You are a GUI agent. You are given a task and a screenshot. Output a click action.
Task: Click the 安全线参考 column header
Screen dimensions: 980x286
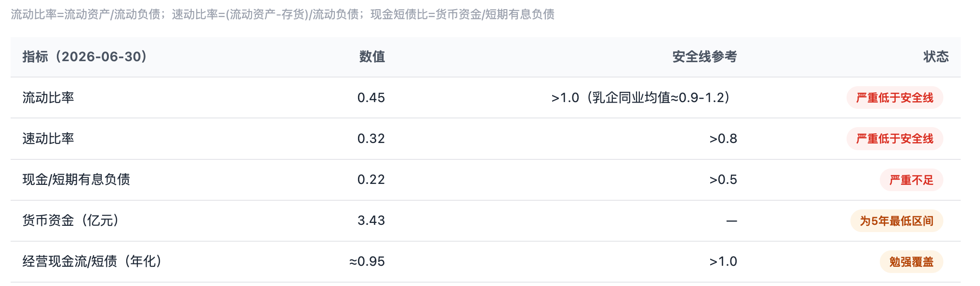(704, 57)
